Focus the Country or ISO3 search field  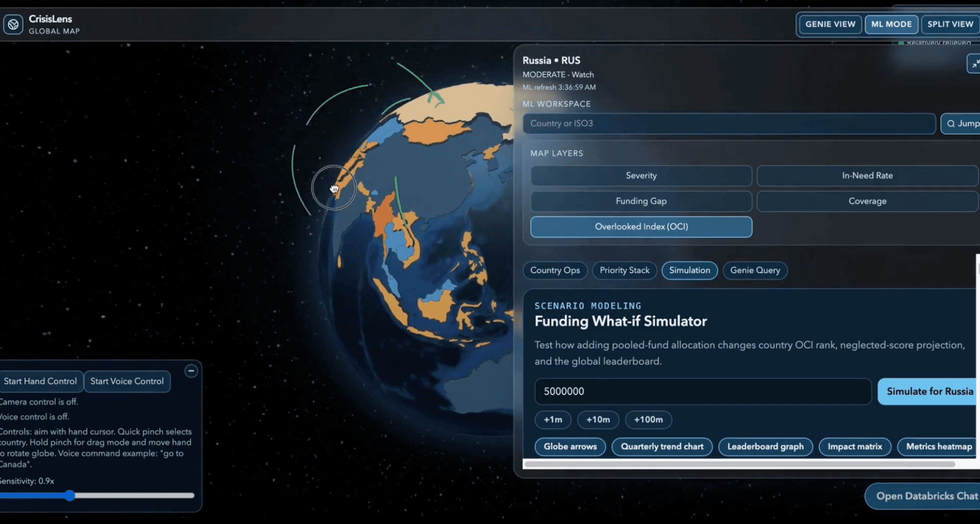tap(729, 124)
